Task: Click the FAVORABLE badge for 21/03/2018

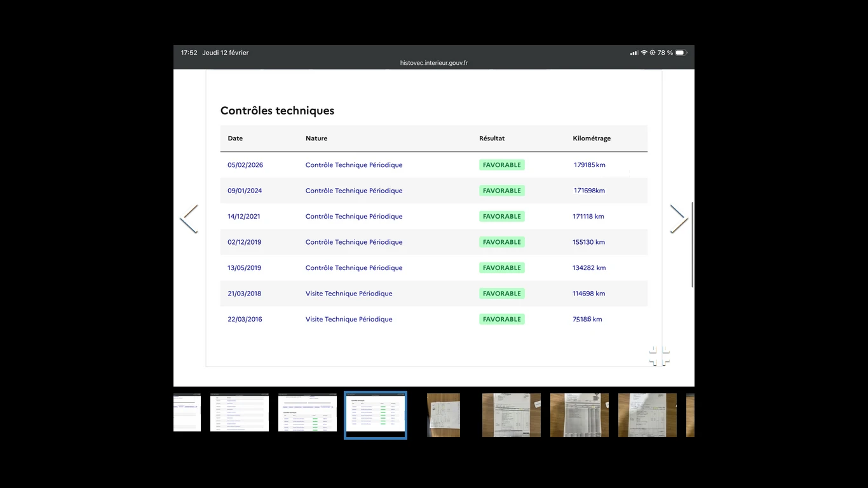Action: (502, 294)
